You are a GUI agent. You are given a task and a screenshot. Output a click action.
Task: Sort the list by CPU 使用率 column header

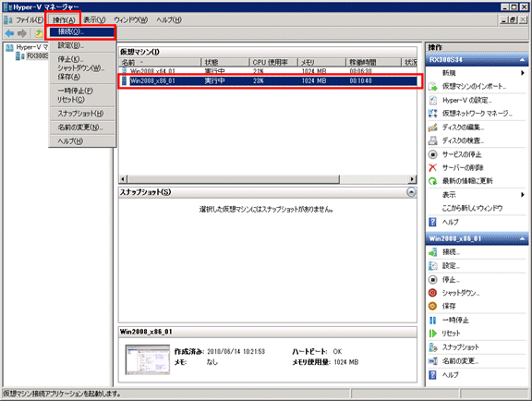pos(273,62)
